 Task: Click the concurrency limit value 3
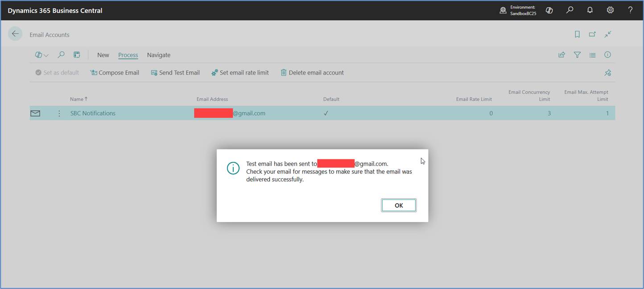[549, 113]
